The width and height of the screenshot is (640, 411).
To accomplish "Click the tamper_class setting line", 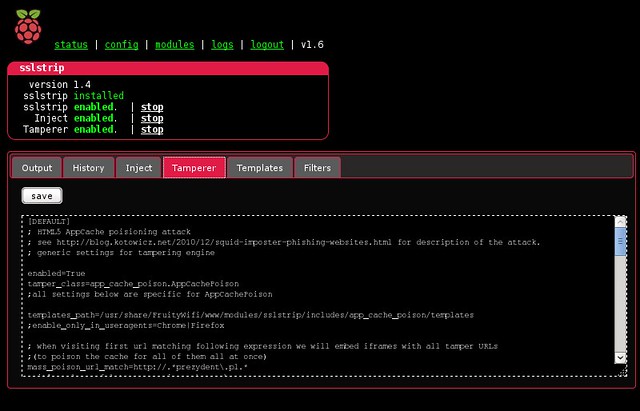I will click(x=133, y=284).
